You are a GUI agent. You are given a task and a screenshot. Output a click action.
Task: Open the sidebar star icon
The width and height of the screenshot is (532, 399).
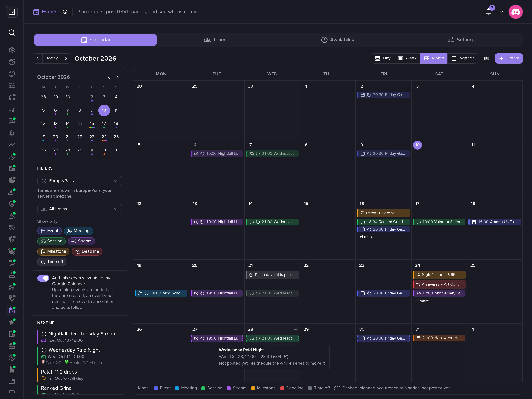pyautogui.click(x=12, y=322)
